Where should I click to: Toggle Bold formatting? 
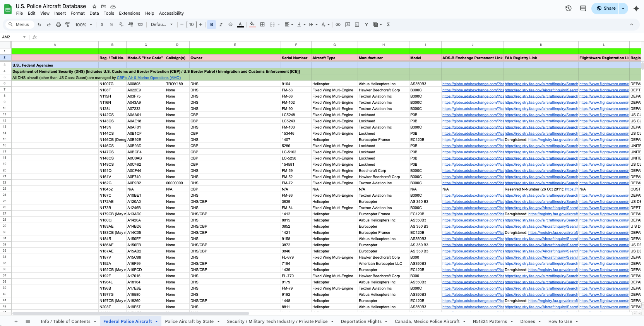[211, 24]
